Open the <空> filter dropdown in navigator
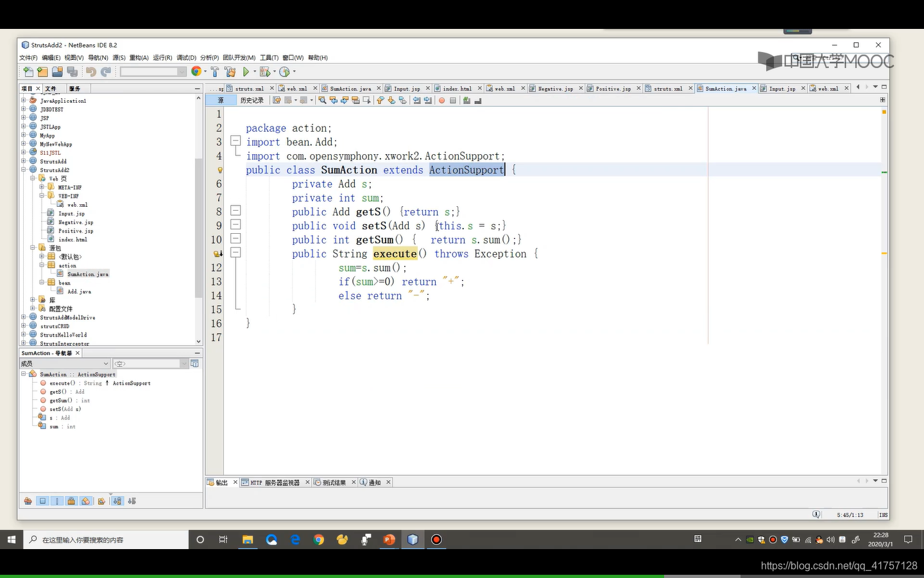This screenshot has width=924, height=578. point(151,363)
